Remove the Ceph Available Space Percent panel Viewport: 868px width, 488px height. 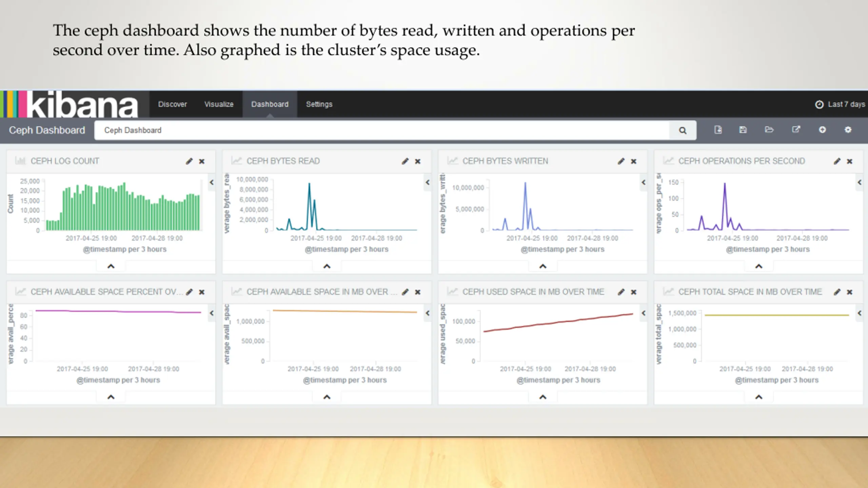point(202,292)
